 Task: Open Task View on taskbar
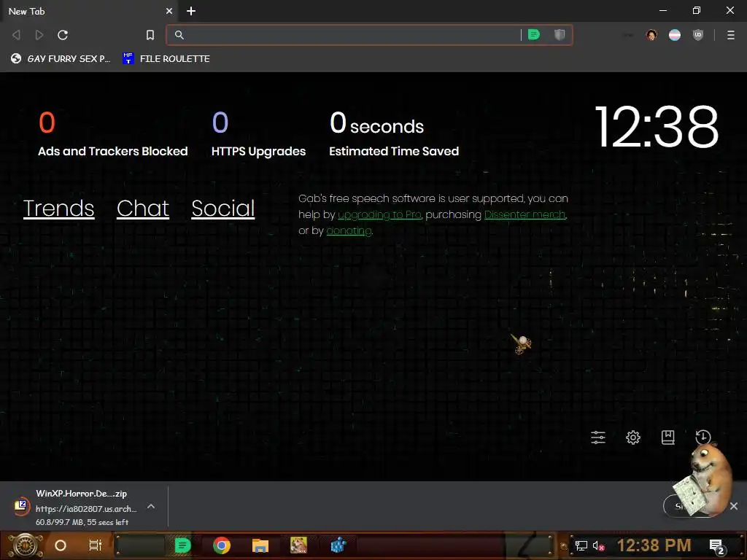point(96,545)
